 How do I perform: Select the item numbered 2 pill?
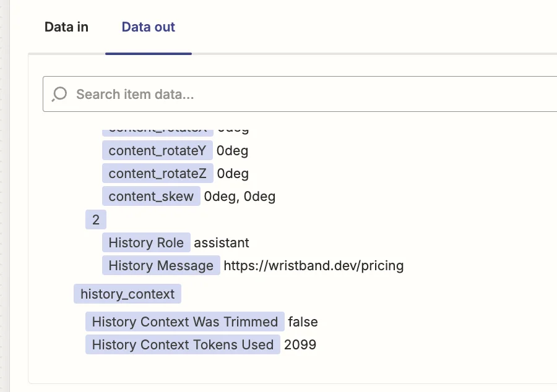[95, 219]
